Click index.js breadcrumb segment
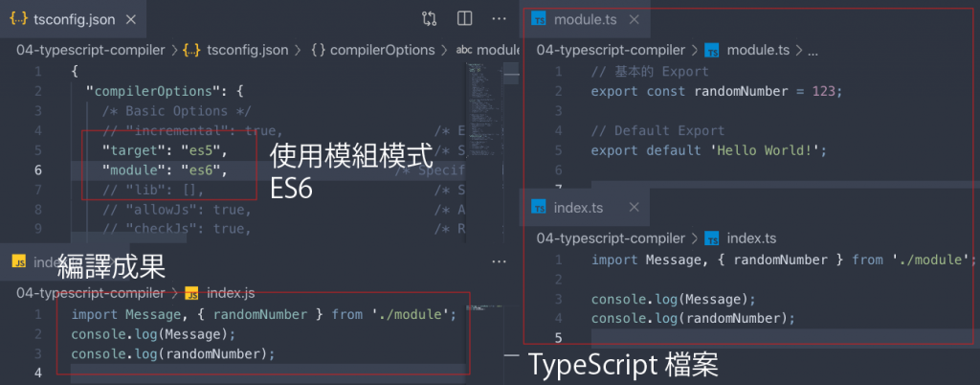 pyautogui.click(x=231, y=293)
